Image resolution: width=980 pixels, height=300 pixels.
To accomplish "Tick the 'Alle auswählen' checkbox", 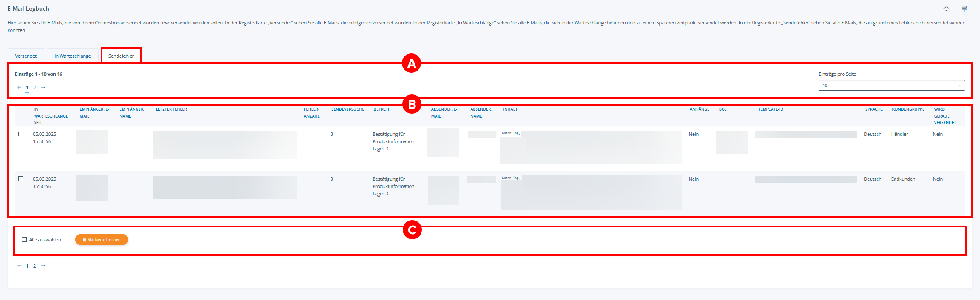I will click(x=24, y=240).
